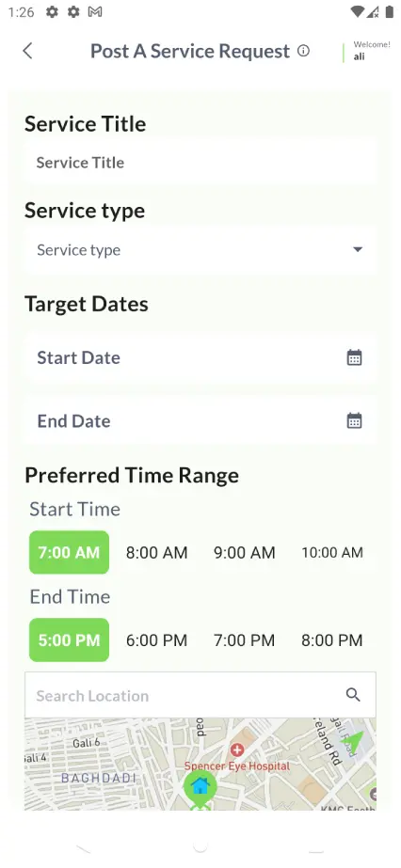This screenshot has width=401, height=868.
Task: Open the End Date calendar icon
Action: pyautogui.click(x=355, y=420)
